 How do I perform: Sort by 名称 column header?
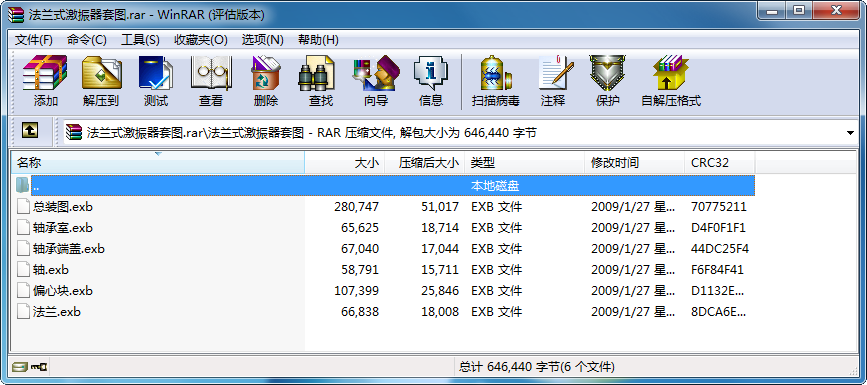tap(158, 163)
